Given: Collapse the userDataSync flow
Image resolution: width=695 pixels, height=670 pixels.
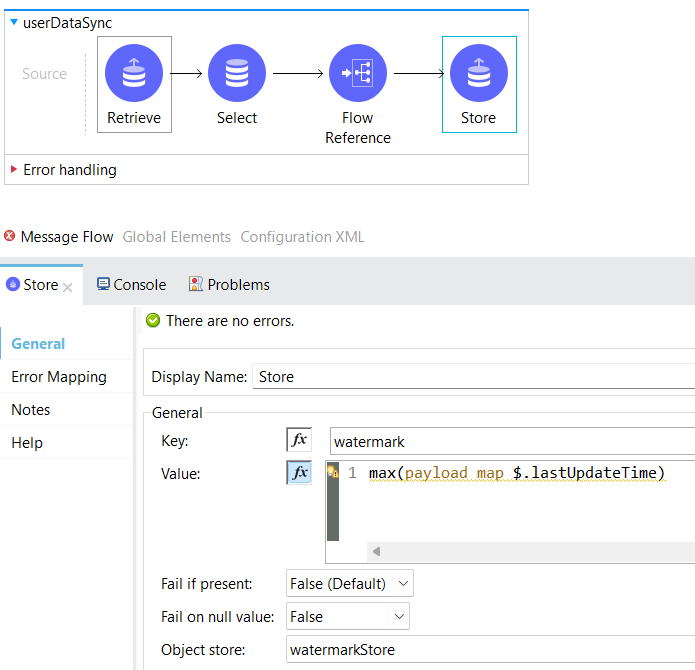Looking at the screenshot, I should pos(14,22).
